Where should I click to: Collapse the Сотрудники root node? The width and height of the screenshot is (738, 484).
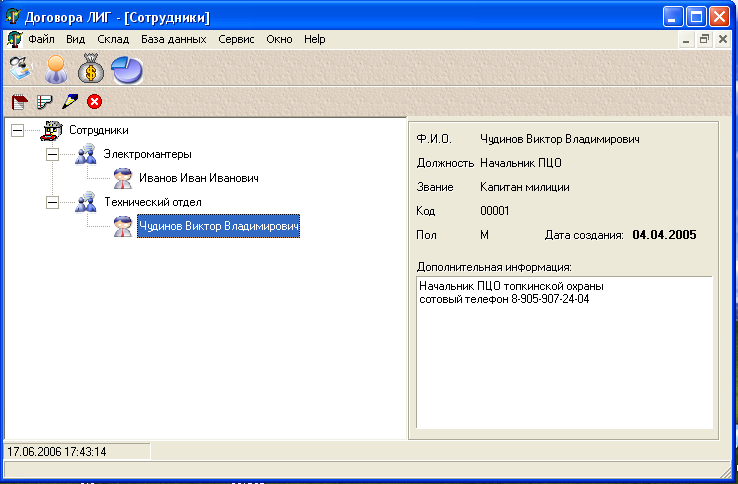17,130
